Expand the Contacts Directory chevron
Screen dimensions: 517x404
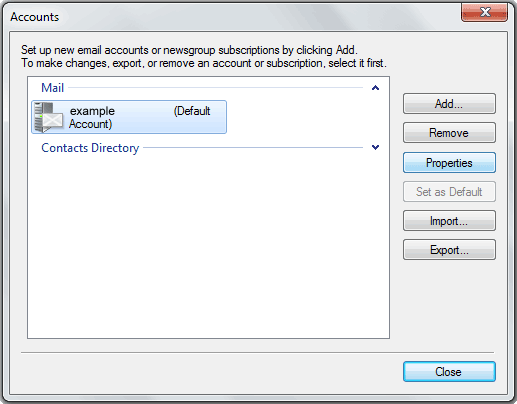375,147
